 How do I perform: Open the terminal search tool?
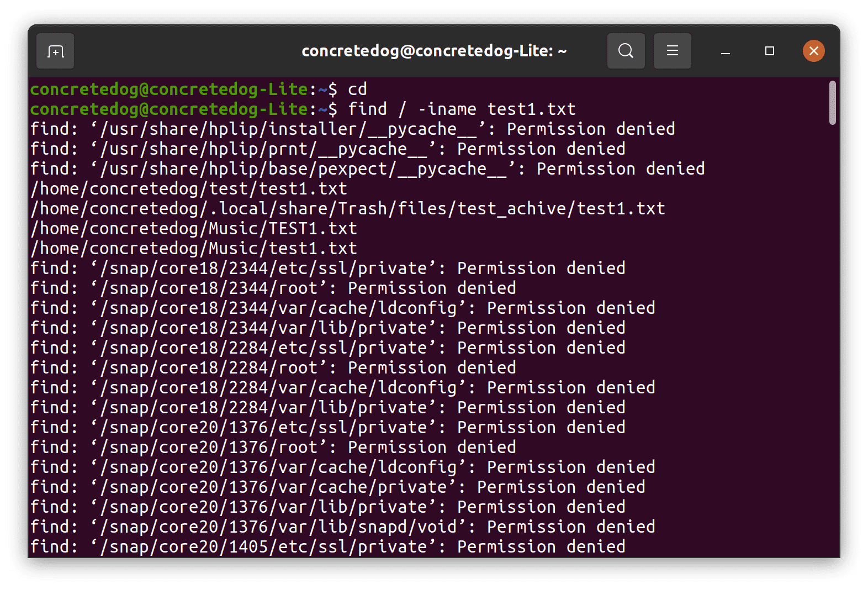[626, 51]
